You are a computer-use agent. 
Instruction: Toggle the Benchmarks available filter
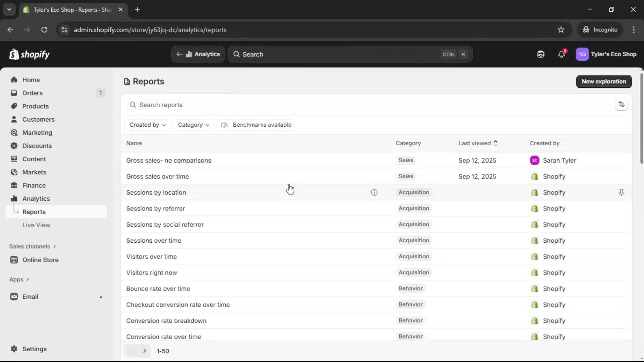click(256, 125)
